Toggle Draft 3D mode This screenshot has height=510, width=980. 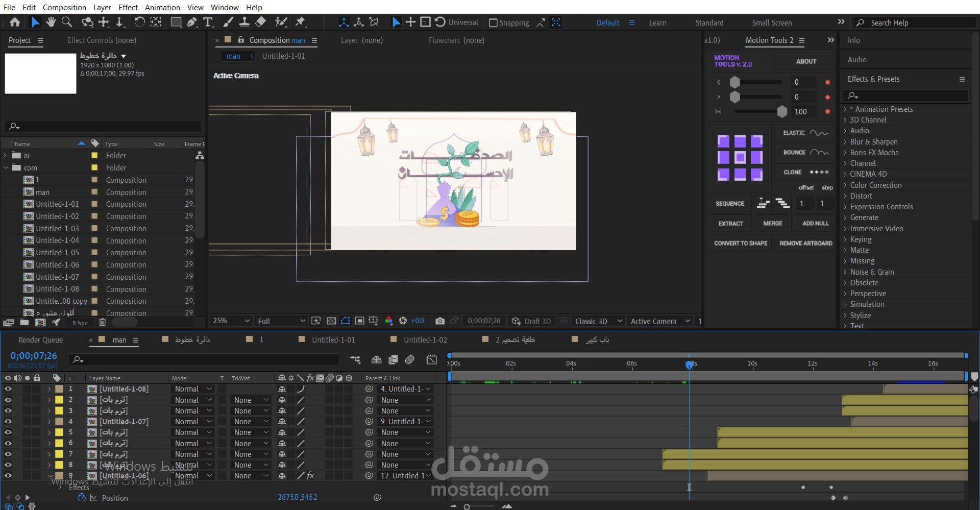click(x=531, y=321)
